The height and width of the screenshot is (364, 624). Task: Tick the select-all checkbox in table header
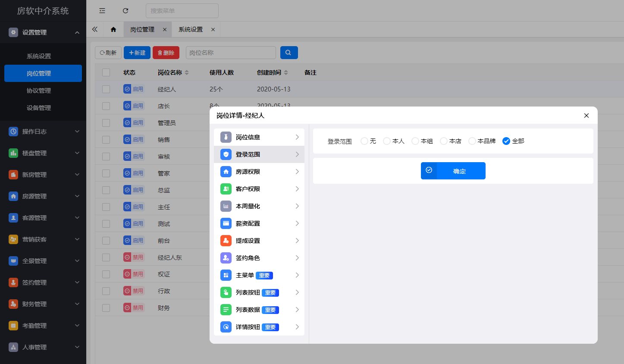pyautogui.click(x=106, y=72)
